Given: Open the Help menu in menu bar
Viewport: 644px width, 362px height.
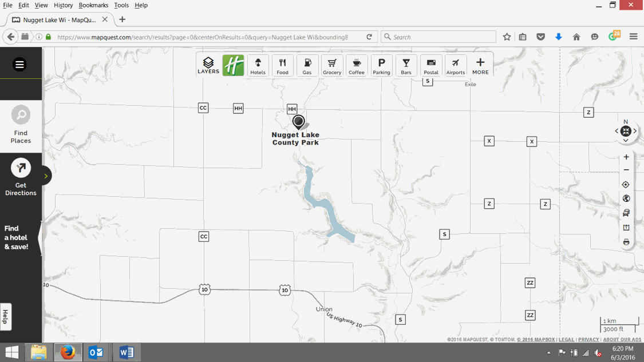Looking at the screenshot, I should [141, 5].
